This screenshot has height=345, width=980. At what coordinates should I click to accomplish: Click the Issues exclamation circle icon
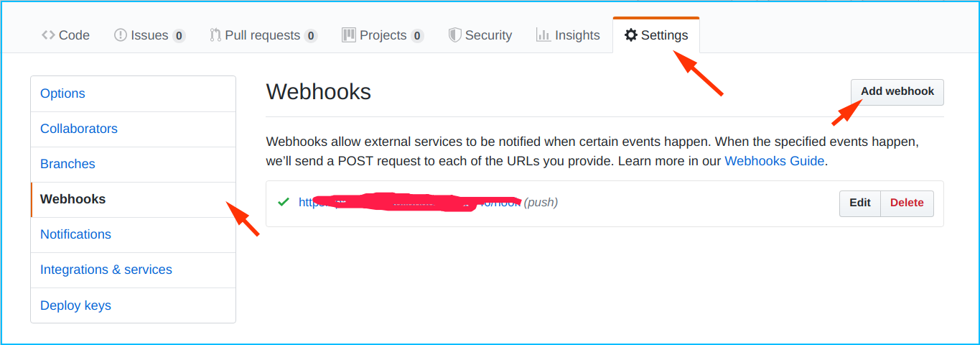click(121, 35)
